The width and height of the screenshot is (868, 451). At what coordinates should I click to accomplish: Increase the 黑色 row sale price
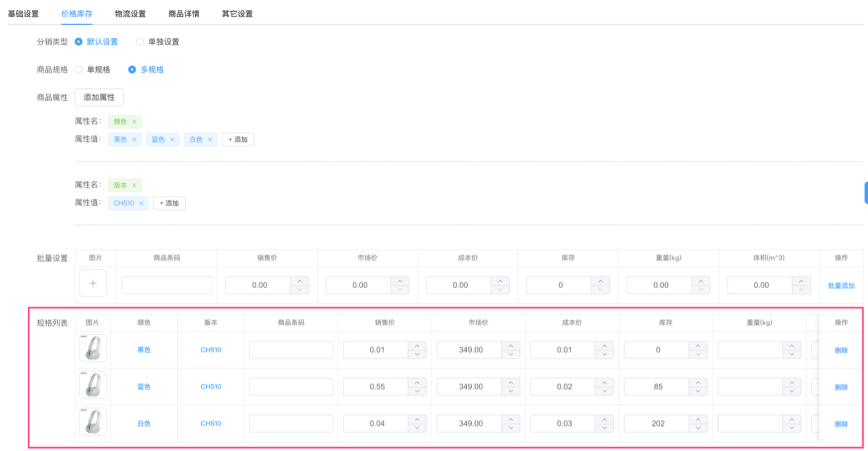(x=417, y=346)
